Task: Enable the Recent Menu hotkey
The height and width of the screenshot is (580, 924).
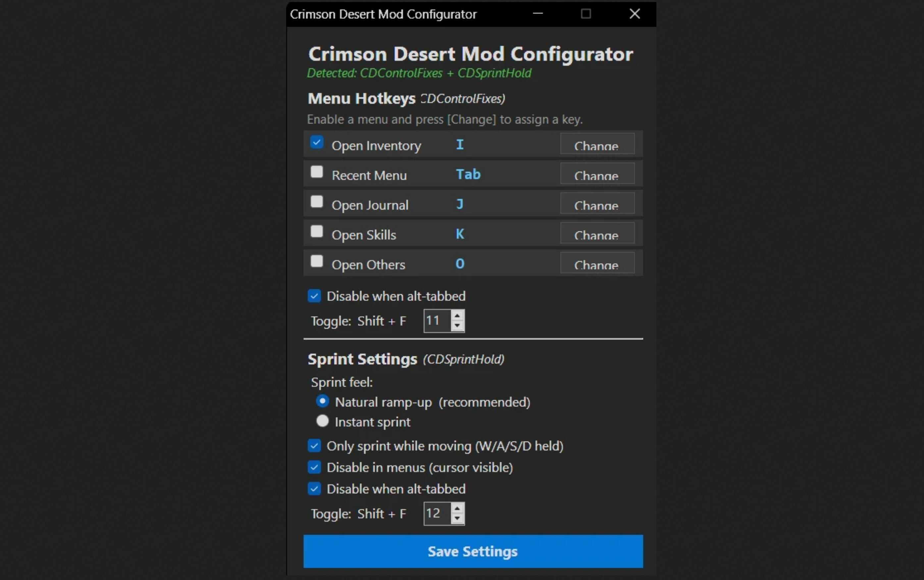Action: [317, 172]
